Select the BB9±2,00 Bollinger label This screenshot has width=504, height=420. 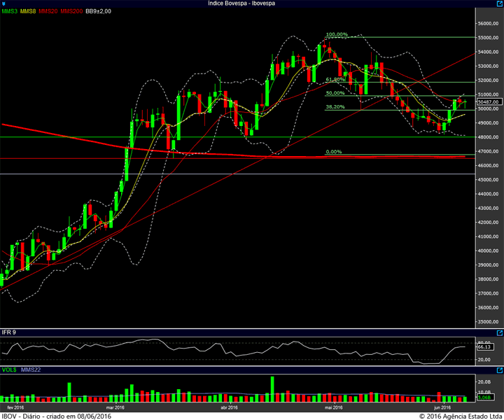tap(99, 11)
